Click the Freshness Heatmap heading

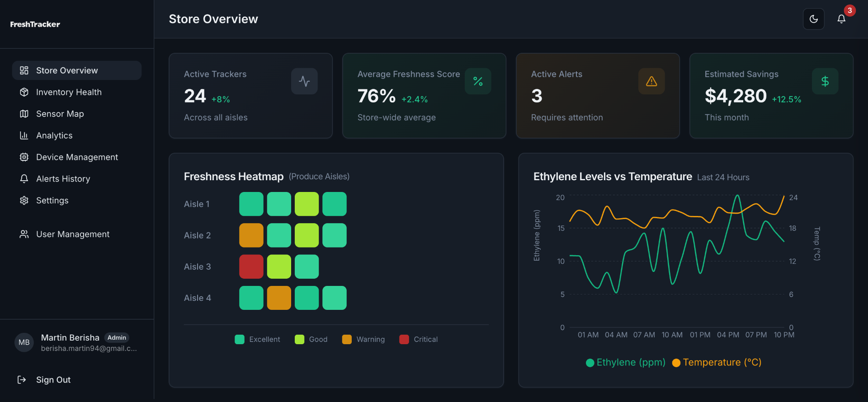click(234, 177)
